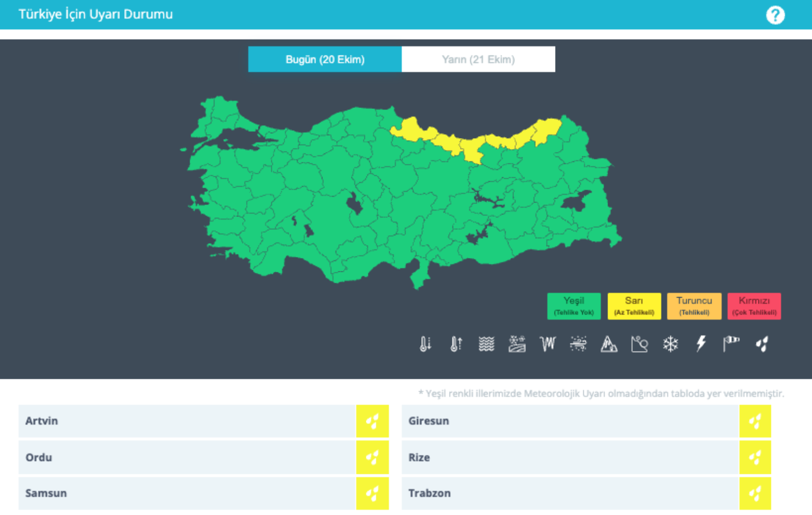This screenshot has width=812, height=515.
Task: Click the yellow rain icon beside Trabzon
Action: tap(755, 494)
